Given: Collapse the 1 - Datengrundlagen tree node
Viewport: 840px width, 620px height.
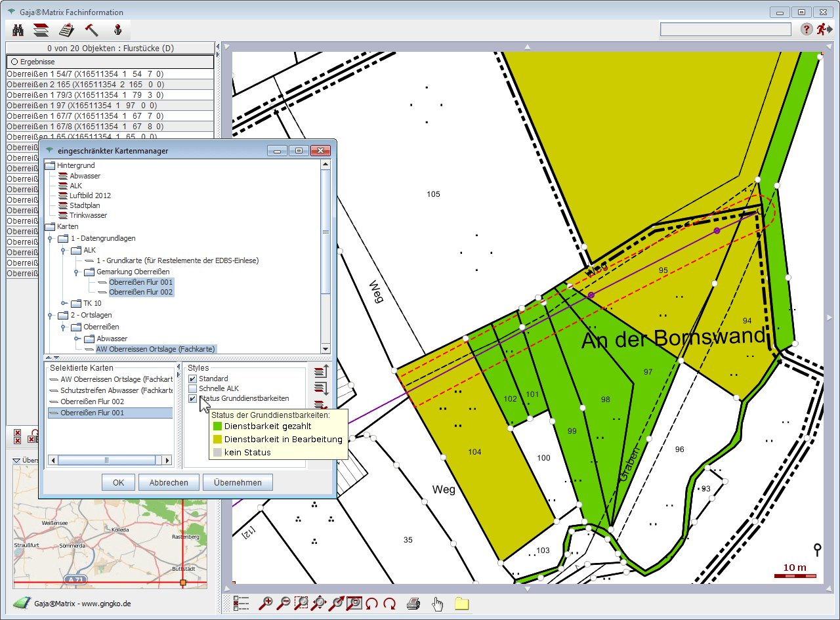Looking at the screenshot, I should click(x=50, y=239).
